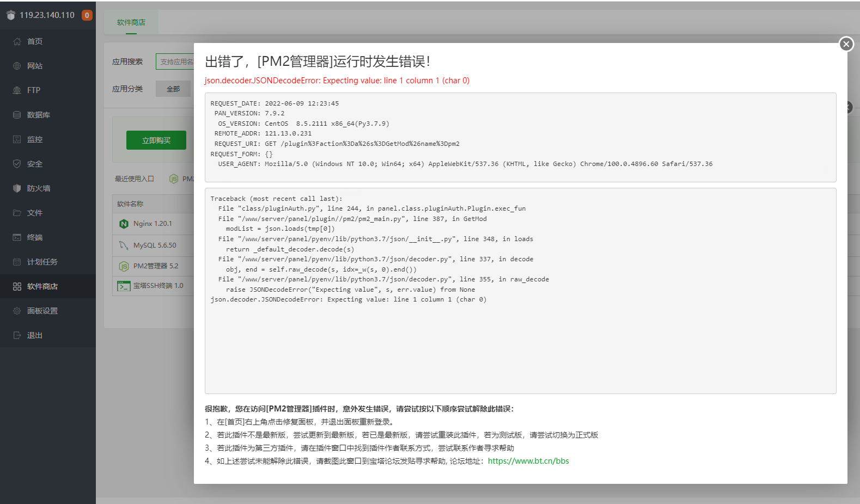Viewport: 860px width, 504px height.
Task: Click the USER_AGENT line in request info
Action: click(x=465, y=164)
